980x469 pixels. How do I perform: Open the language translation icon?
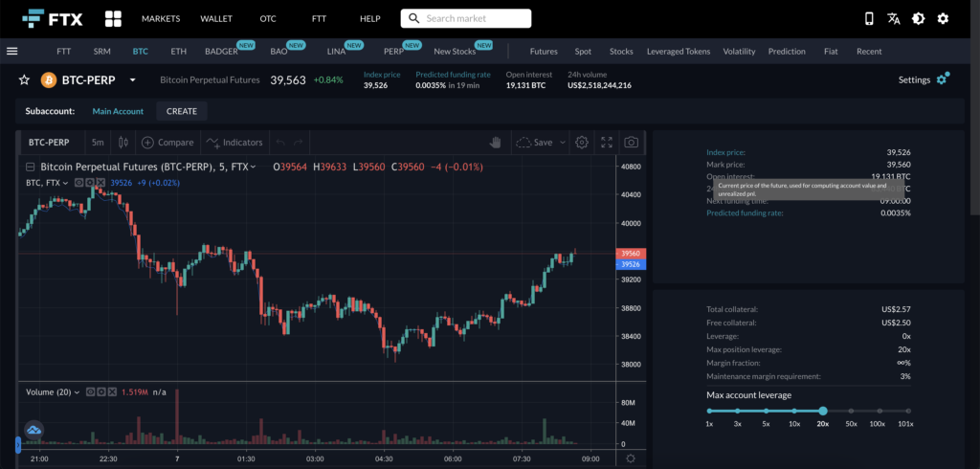pyautogui.click(x=894, y=19)
